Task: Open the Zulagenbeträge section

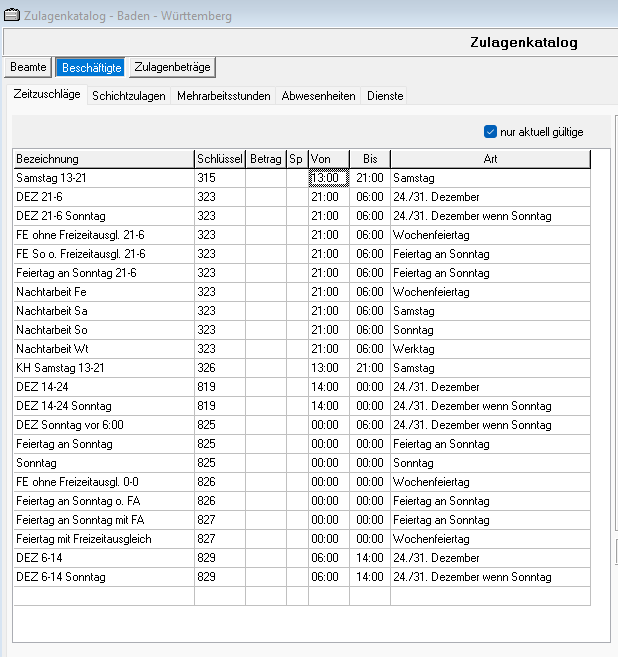Action: pyautogui.click(x=172, y=67)
